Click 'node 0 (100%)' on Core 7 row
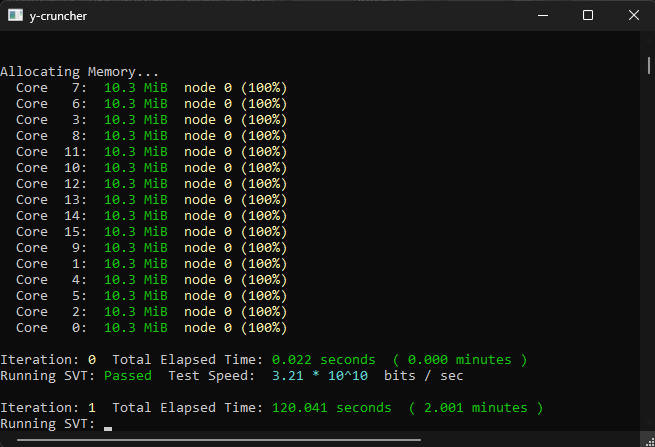The height and width of the screenshot is (447, 655). pyautogui.click(x=236, y=88)
